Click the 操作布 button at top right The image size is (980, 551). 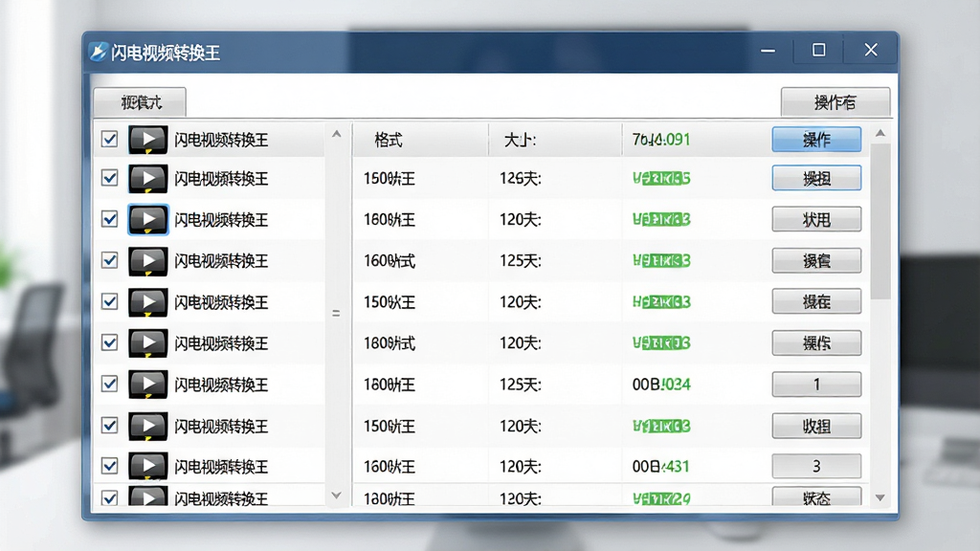[835, 101]
